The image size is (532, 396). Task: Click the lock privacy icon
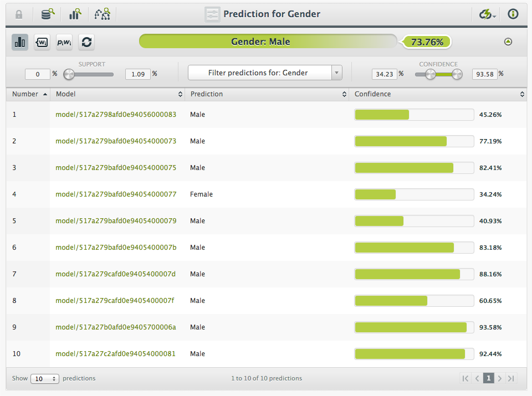(x=19, y=14)
